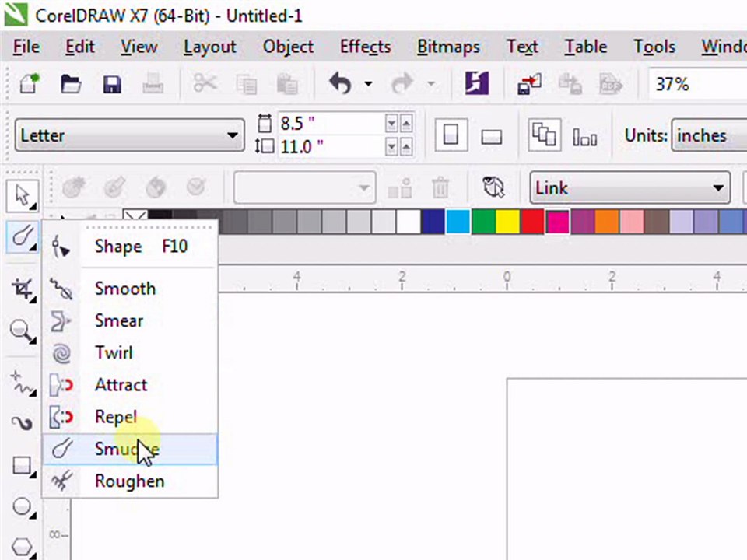Select the Artistic Media tool
This screenshot has height=560, width=747.
tap(22, 423)
